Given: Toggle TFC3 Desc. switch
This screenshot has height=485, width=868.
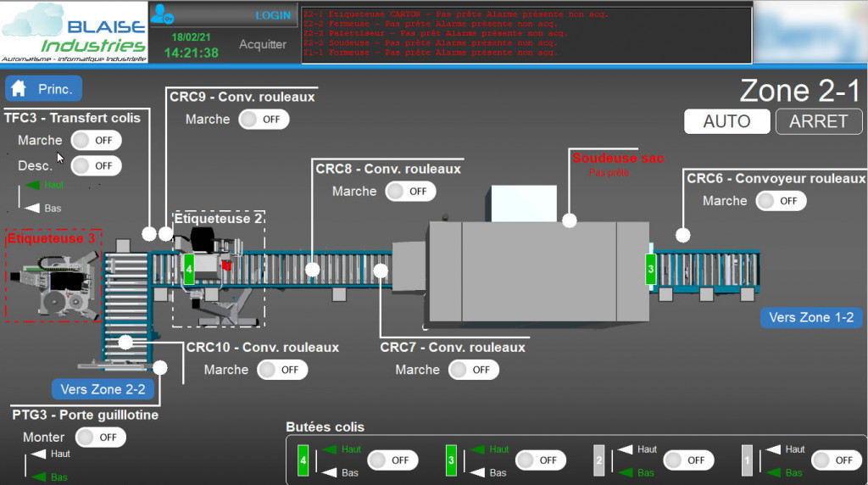Looking at the screenshot, I should click(96, 166).
